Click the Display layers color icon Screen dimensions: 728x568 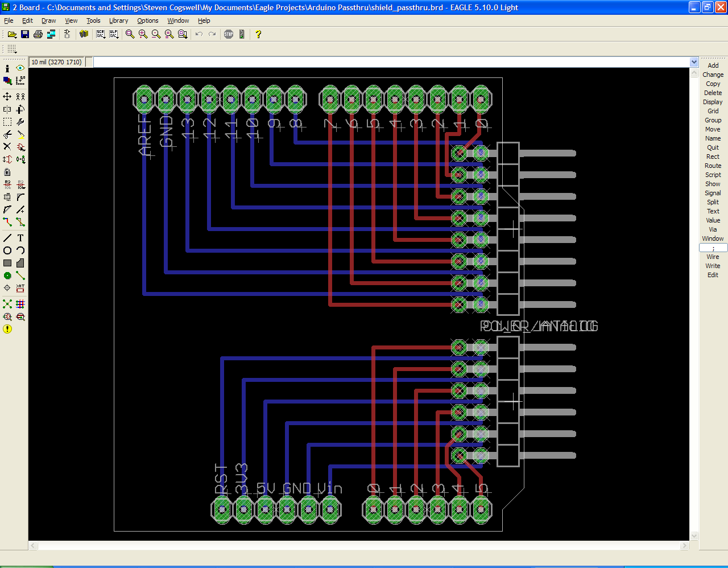[7, 81]
